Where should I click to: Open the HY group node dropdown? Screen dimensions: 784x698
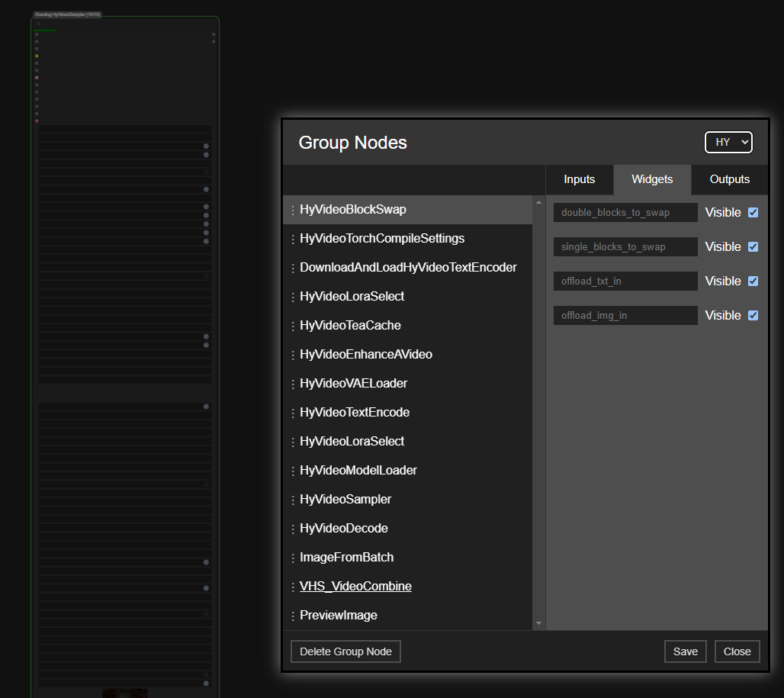click(728, 142)
